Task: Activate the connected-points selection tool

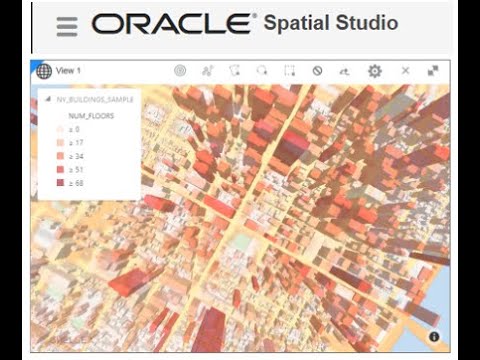Action: 208,71
